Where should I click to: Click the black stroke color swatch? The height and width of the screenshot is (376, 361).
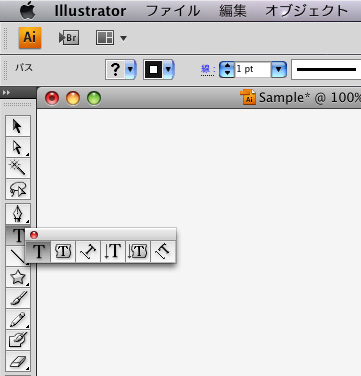point(153,69)
